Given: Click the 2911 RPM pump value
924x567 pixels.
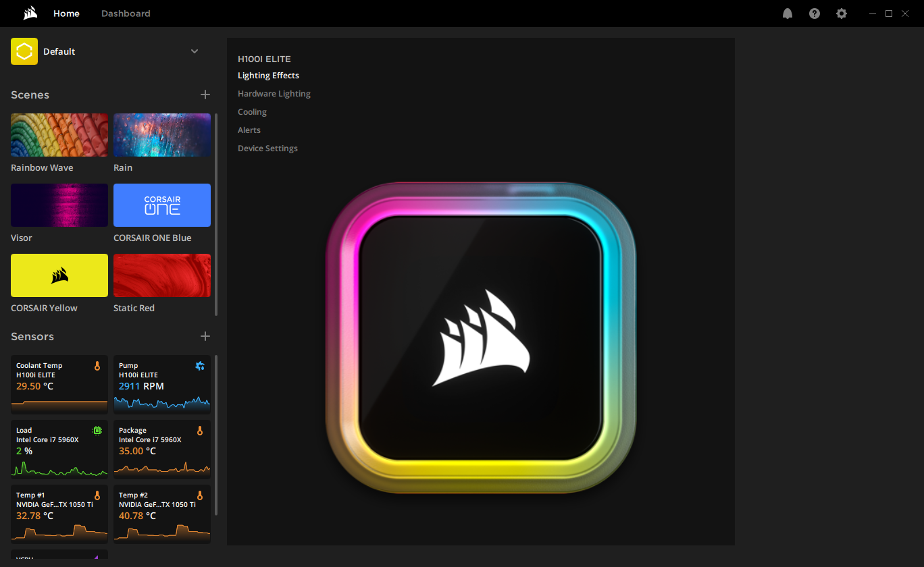Looking at the screenshot, I should pos(141,386).
